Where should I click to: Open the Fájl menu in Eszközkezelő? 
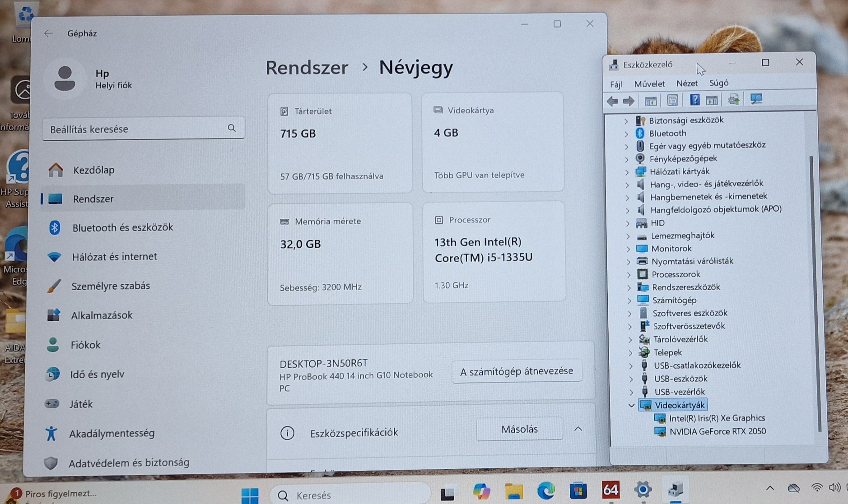click(616, 84)
